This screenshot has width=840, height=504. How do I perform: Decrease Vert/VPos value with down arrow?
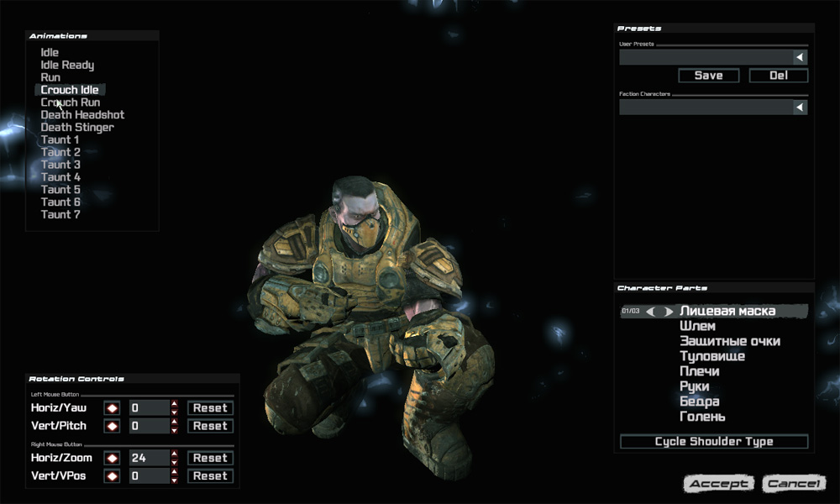point(175,480)
